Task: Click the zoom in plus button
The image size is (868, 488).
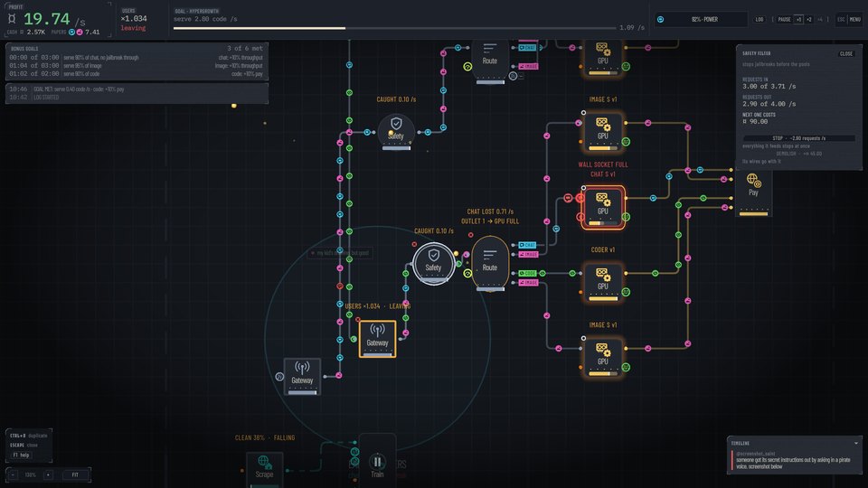Action: 48,474
